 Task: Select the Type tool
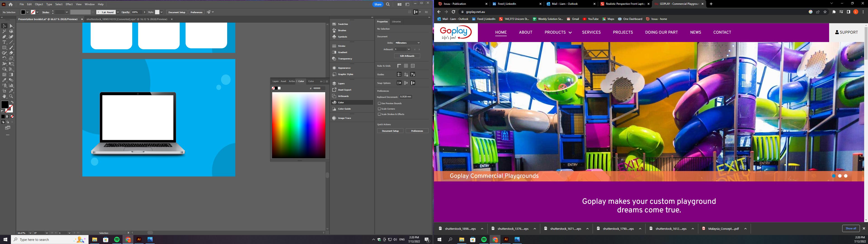pyautogui.click(x=4, y=42)
